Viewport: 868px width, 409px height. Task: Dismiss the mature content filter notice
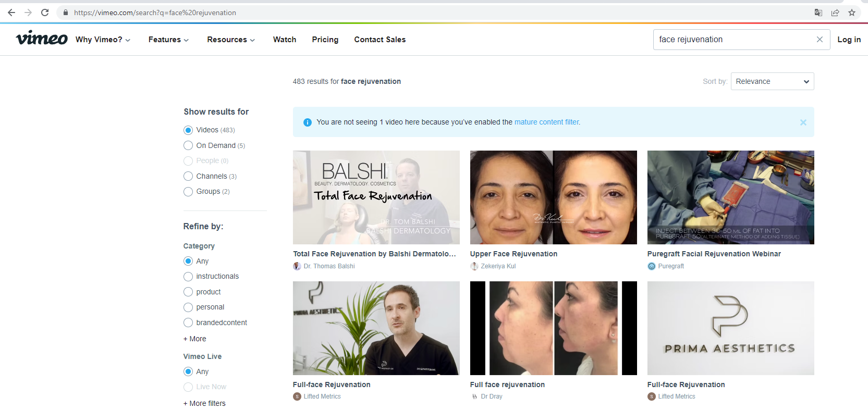pyautogui.click(x=803, y=122)
